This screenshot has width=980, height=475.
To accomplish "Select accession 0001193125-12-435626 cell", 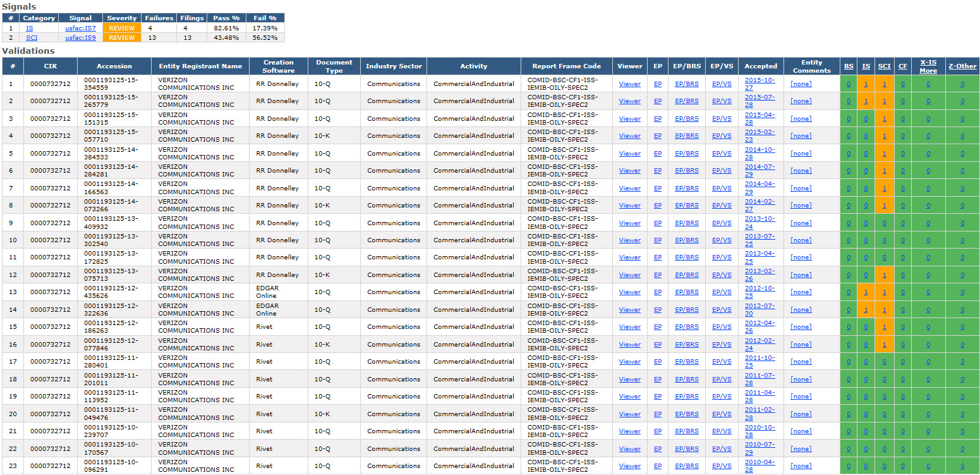I will click(114, 292).
